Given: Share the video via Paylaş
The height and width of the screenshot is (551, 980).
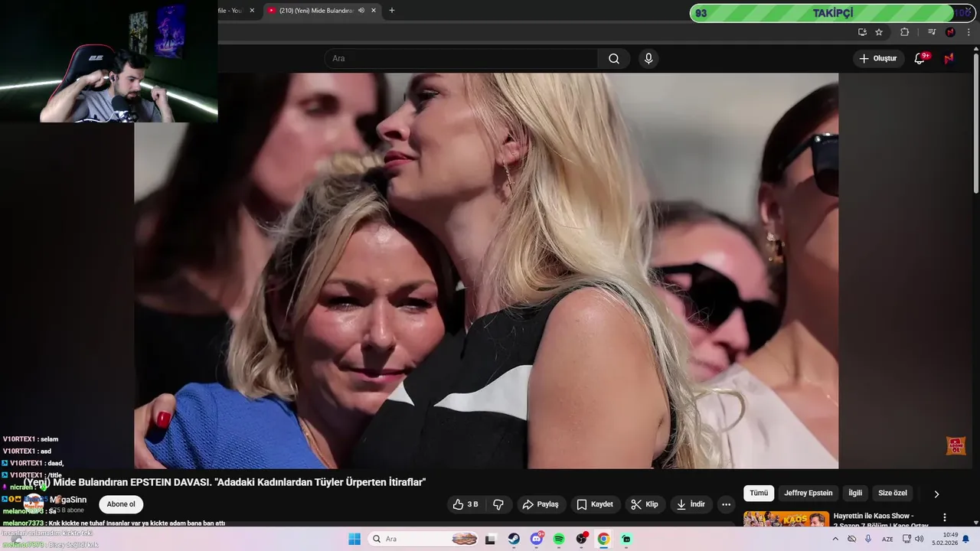Looking at the screenshot, I should 541,504.
